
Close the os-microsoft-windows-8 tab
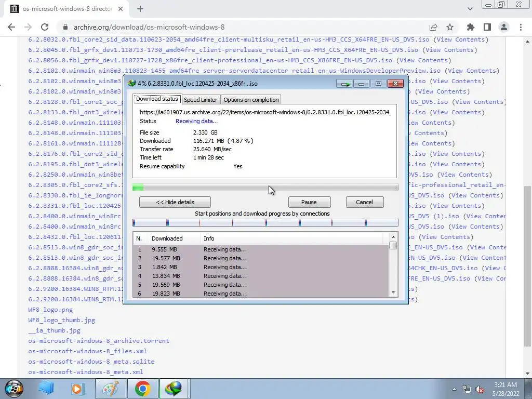121,9
